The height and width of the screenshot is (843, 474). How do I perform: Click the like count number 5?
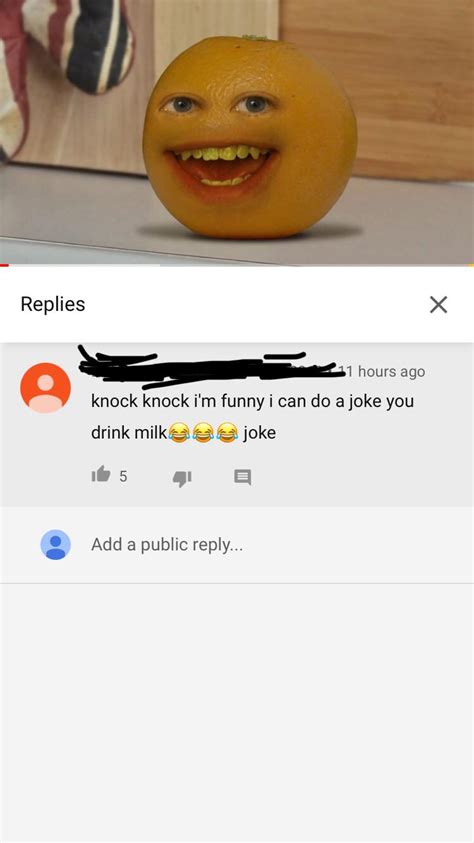coord(123,476)
